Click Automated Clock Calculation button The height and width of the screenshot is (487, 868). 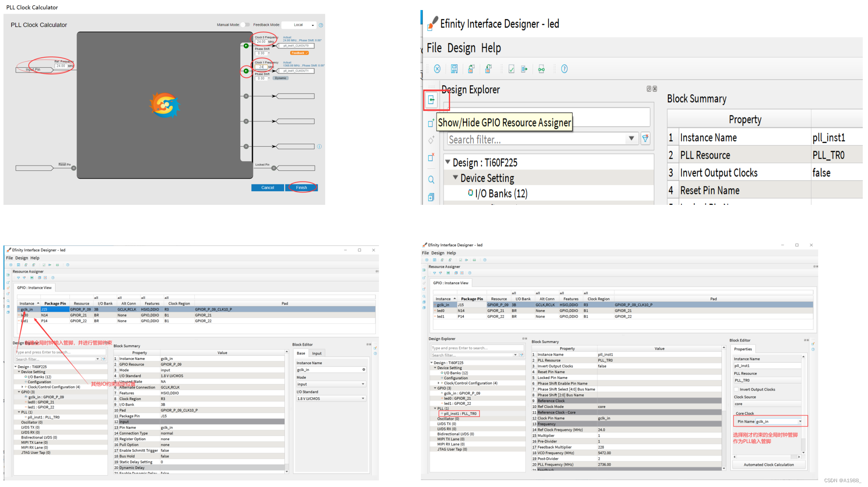pos(768,465)
